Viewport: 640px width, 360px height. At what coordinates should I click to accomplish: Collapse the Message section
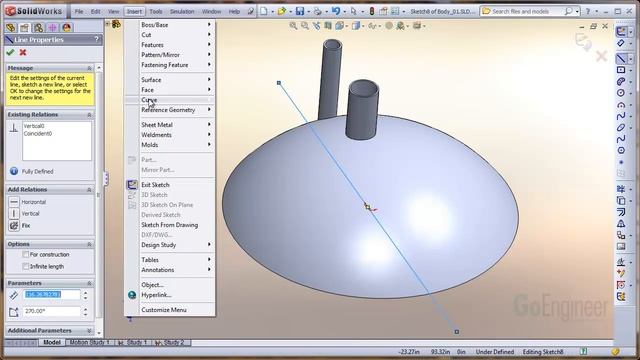tap(89, 68)
